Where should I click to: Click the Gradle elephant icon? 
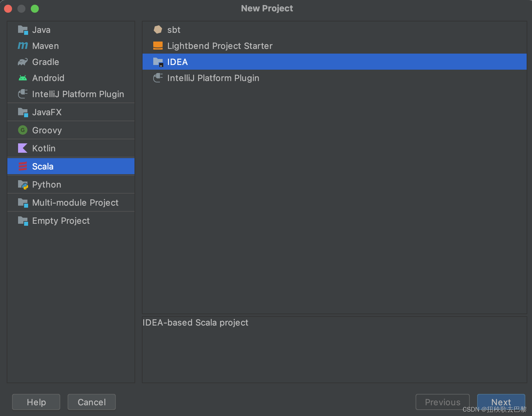tap(23, 62)
